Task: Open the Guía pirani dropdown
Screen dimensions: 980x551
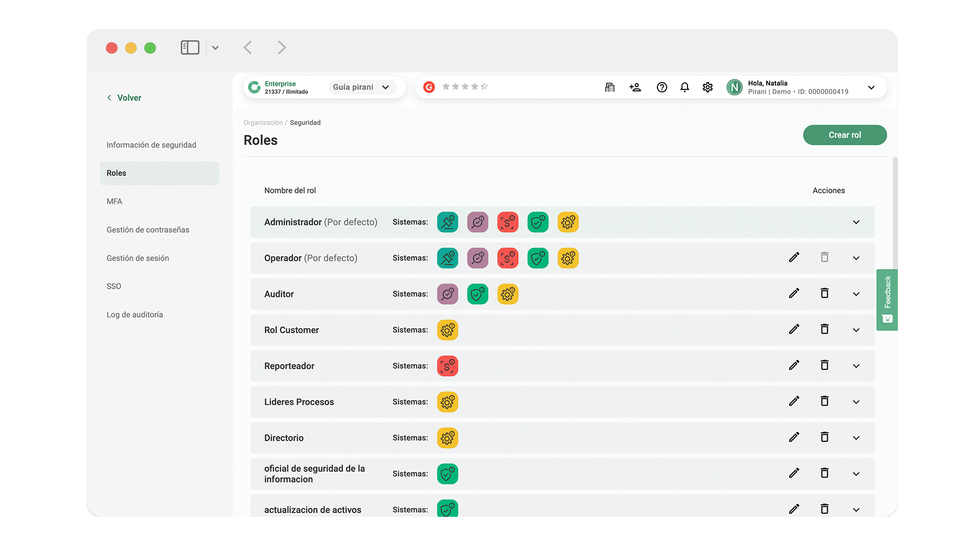Action: point(361,87)
